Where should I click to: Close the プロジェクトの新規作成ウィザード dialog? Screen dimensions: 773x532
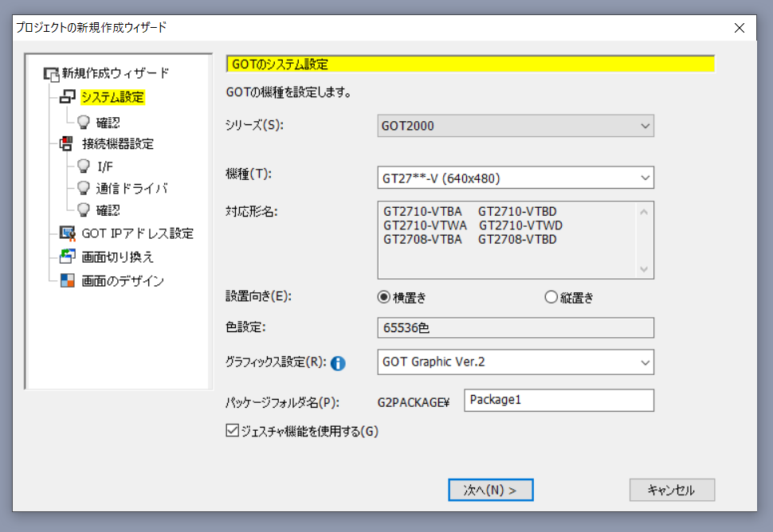click(740, 28)
